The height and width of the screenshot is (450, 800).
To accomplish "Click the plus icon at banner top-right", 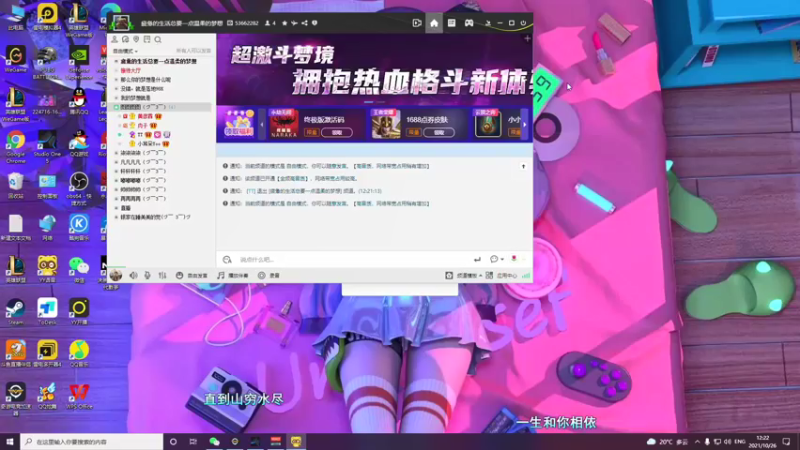I will [x=527, y=39].
